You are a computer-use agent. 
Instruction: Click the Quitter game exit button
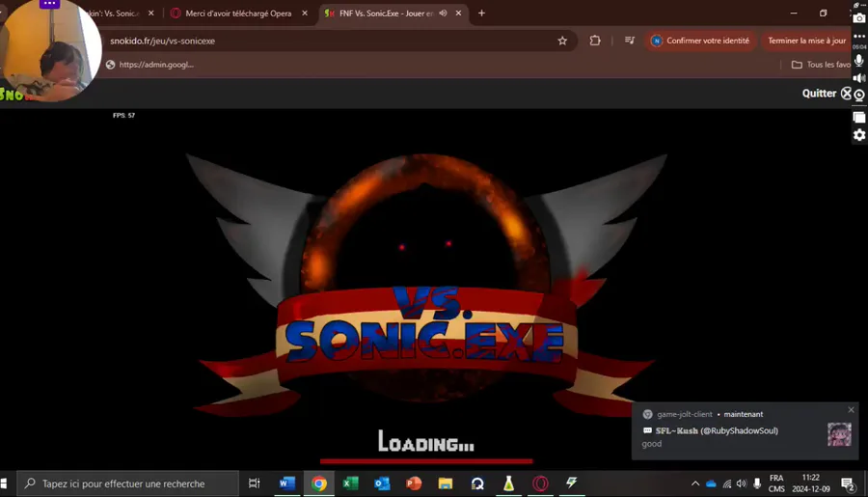(x=827, y=93)
